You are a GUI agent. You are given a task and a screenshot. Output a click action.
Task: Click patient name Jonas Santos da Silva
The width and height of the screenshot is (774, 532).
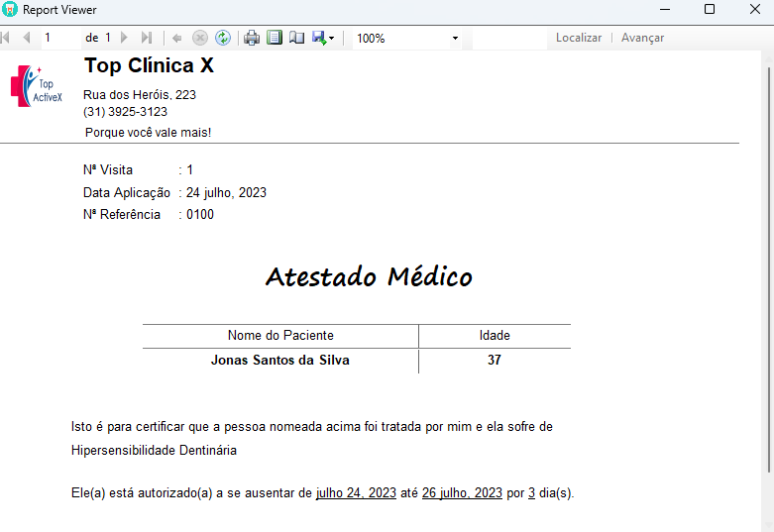coord(280,361)
